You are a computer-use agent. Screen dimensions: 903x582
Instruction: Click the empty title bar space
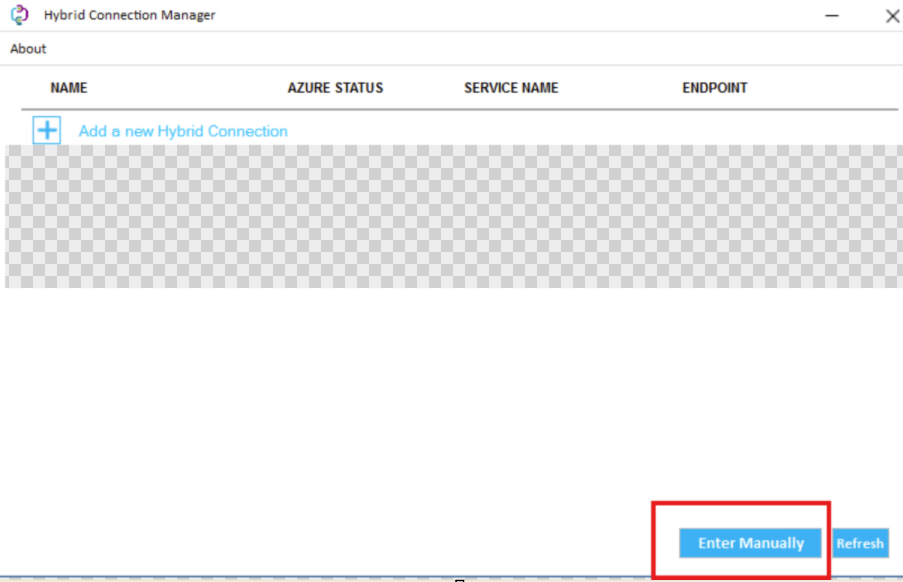(x=500, y=15)
